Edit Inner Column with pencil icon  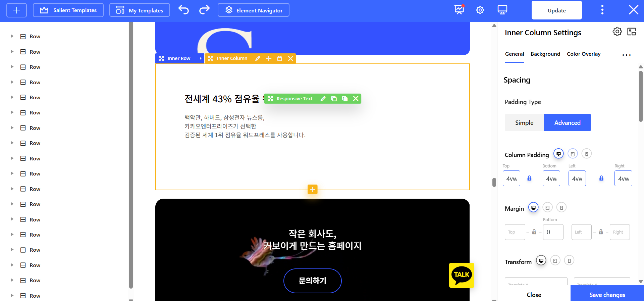coord(258,58)
